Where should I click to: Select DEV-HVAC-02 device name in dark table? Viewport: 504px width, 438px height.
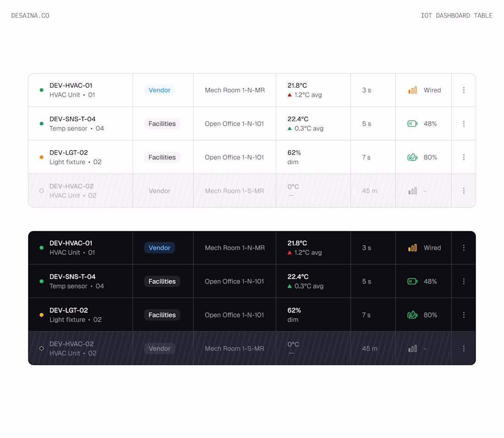coord(71,344)
